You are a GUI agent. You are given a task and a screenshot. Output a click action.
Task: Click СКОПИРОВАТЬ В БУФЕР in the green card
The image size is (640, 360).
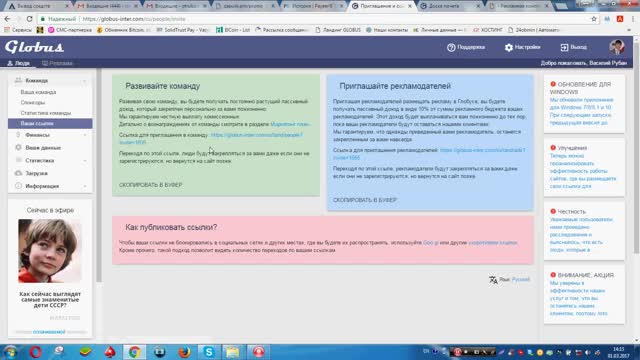pyautogui.click(x=151, y=185)
